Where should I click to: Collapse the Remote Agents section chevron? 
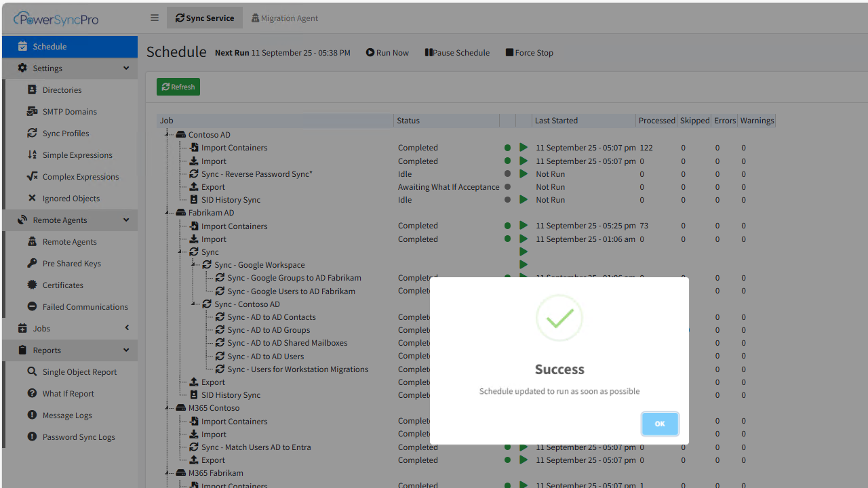[126, 220]
